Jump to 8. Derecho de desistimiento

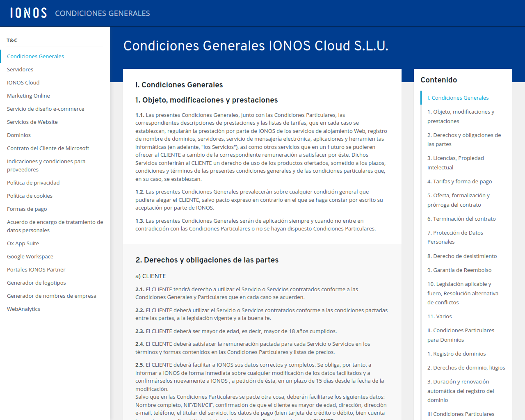[x=462, y=256]
